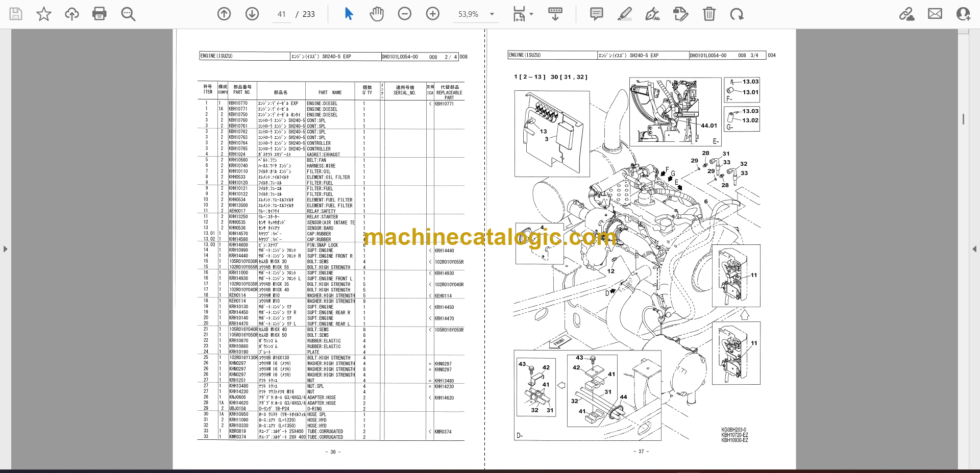980x473 pixels.
Task: Rotate the page view
Action: click(x=737, y=14)
